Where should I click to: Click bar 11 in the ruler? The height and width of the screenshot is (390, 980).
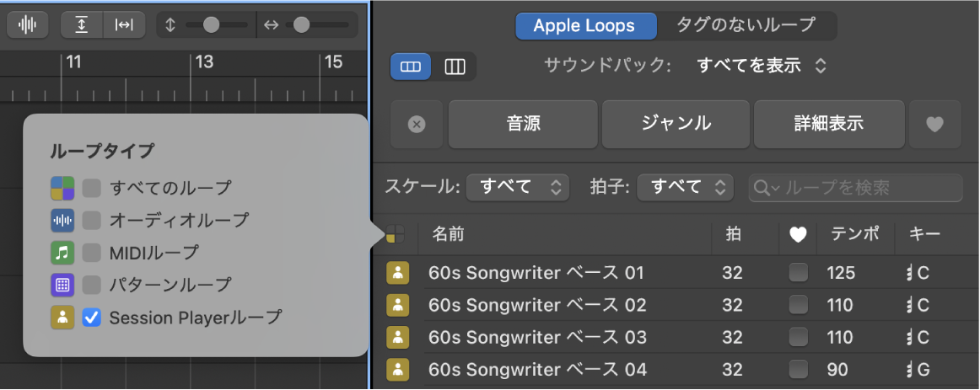73,61
